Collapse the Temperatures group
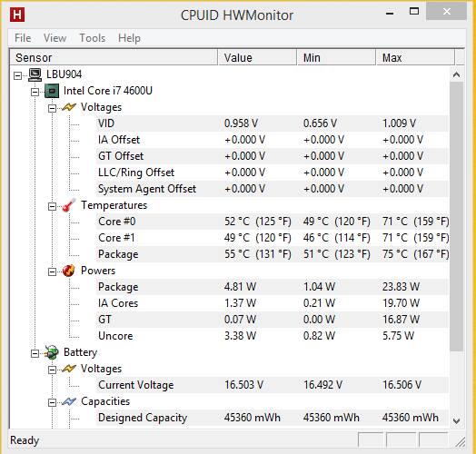476x454 pixels. pos(52,207)
